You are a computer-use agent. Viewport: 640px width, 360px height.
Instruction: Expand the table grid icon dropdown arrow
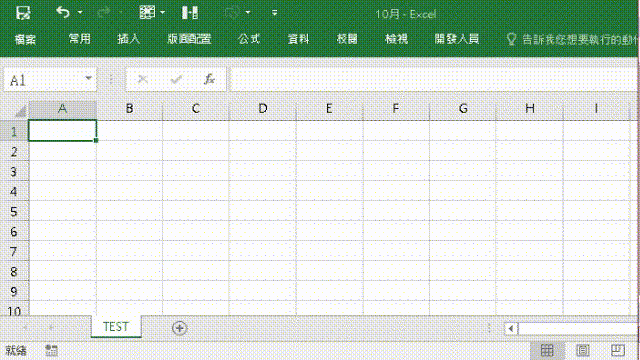point(163,13)
